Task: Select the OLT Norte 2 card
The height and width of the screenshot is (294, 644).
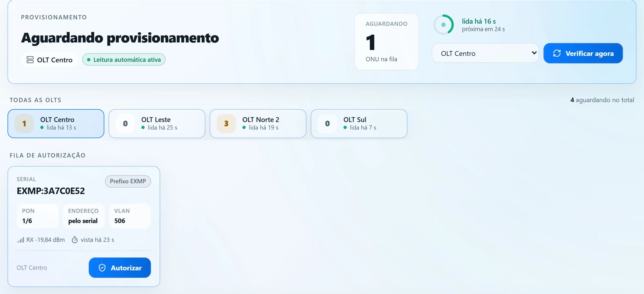Action: [258, 124]
